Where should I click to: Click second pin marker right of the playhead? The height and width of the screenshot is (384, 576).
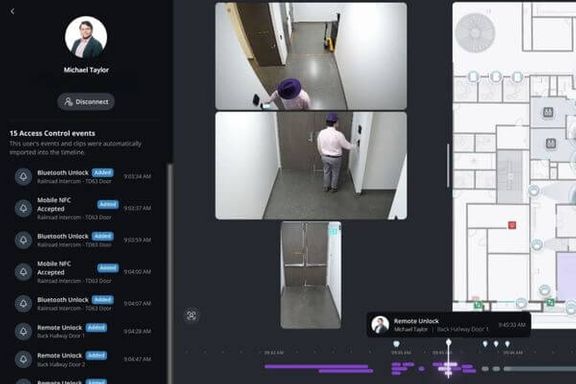click(x=496, y=344)
